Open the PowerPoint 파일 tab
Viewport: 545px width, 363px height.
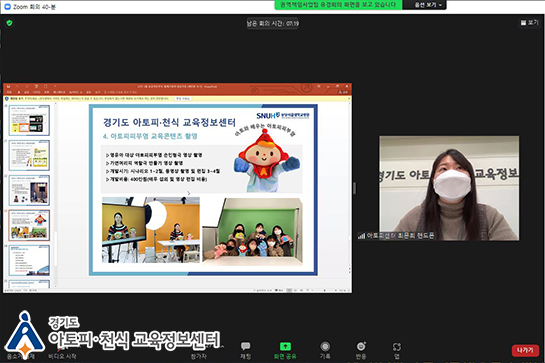(x=9, y=92)
